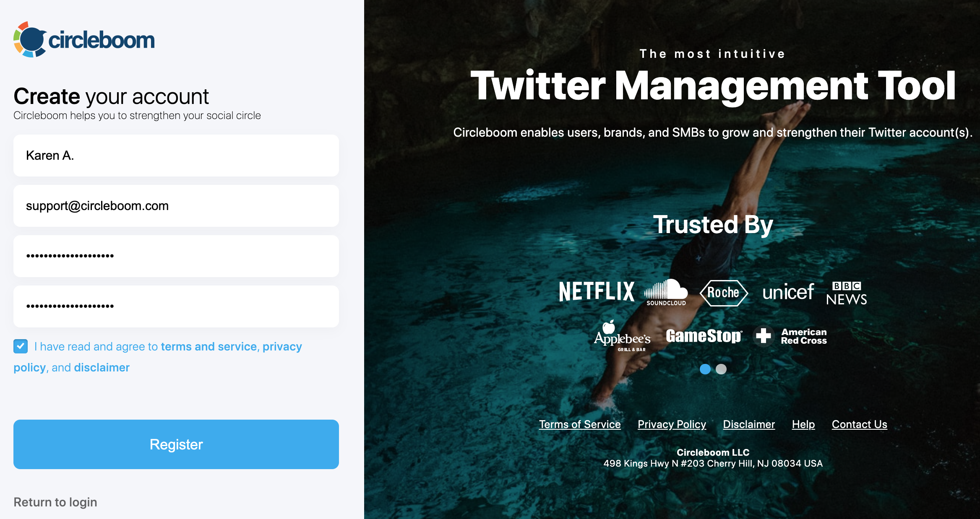Go to Return to login
Image resolution: width=980 pixels, height=519 pixels.
55,502
